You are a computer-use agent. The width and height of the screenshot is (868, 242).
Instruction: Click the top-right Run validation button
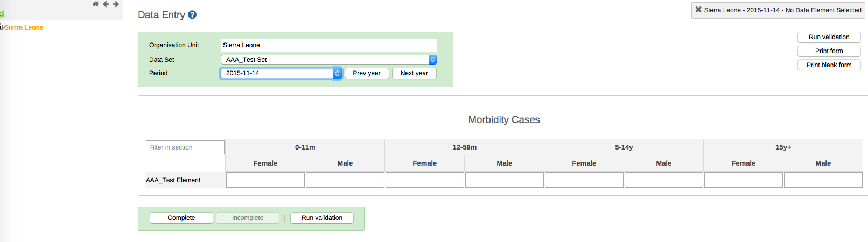point(829,37)
